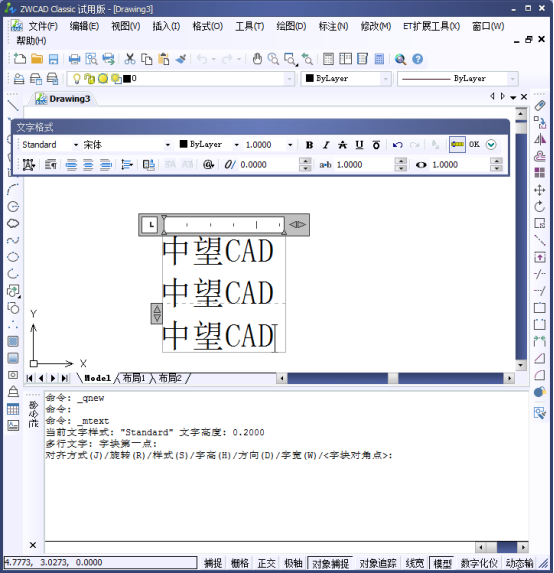This screenshot has height=573, width=554.
Task: Toggle 捕捉 snap mode in the status bar
Action: point(213,563)
